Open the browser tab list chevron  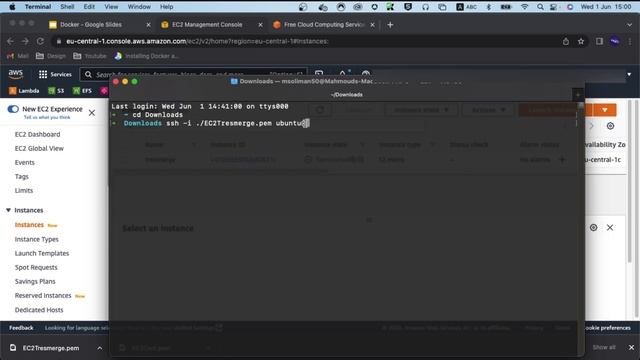tap(629, 25)
